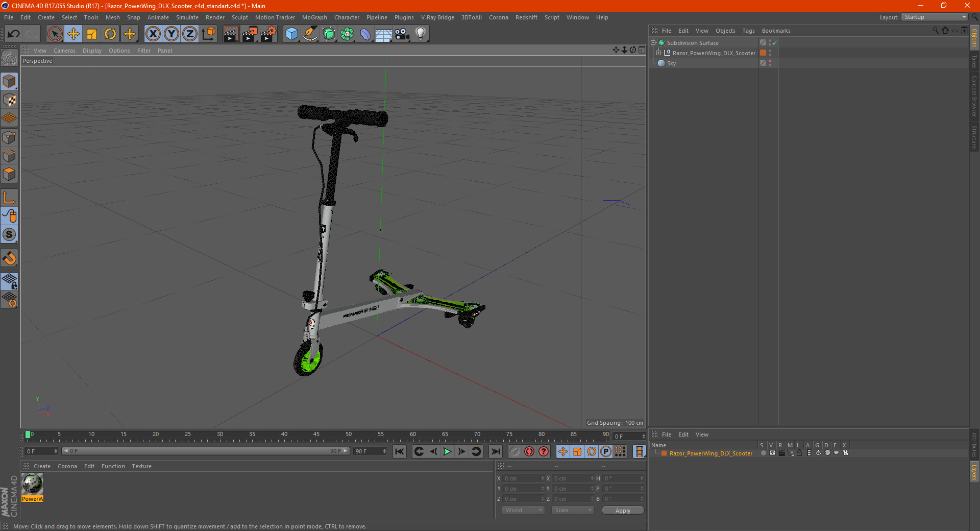Activate the Rotate tool
This screenshot has height=531, width=980.
click(110, 34)
